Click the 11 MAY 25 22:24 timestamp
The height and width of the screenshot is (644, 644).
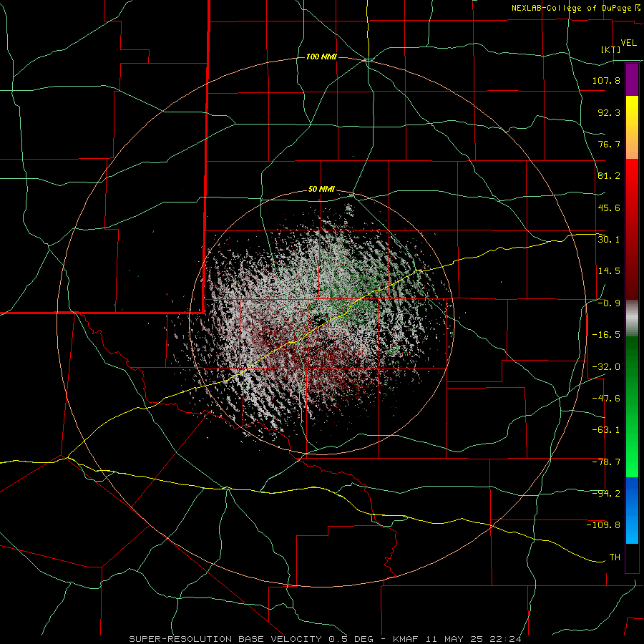tap(474, 639)
